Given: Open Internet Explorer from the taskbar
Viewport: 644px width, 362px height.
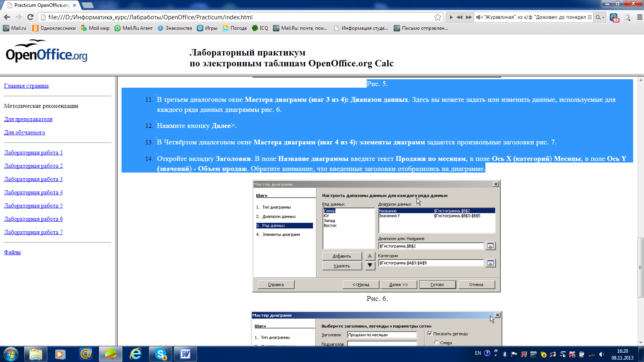Looking at the screenshot, I should 136,354.
